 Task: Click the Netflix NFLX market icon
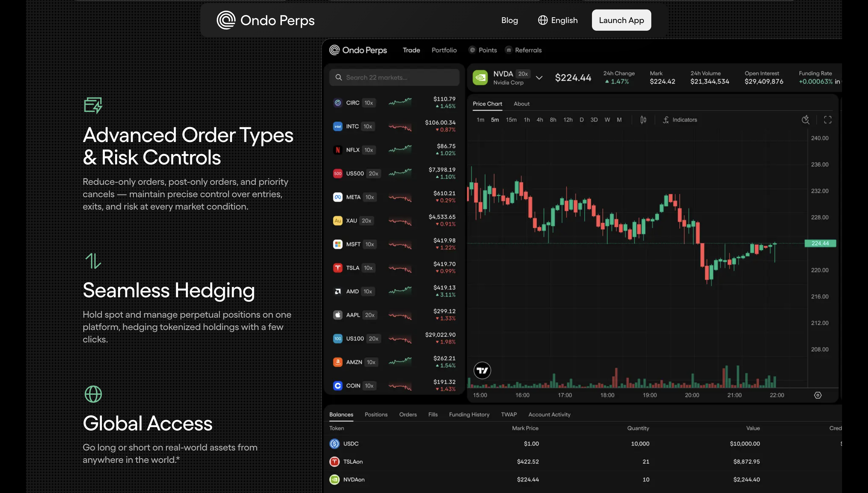pyautogui.click(x=337, y=150)
